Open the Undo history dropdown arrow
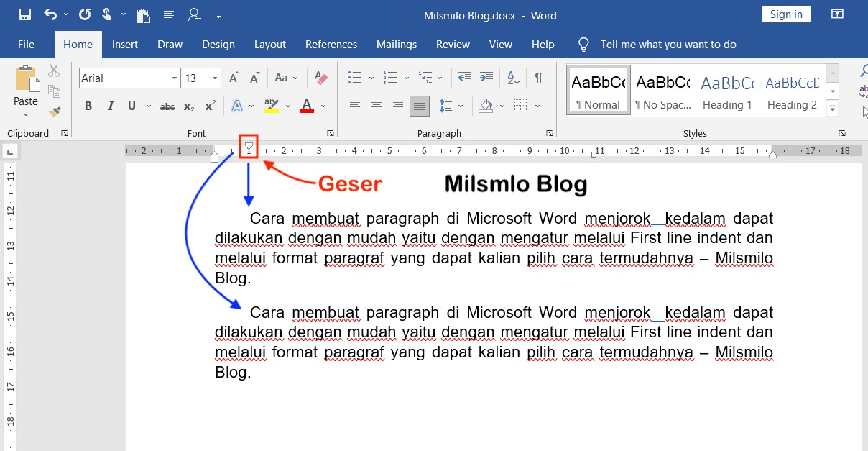Viewport: 868px width, 451px height. tap(66, 14)
